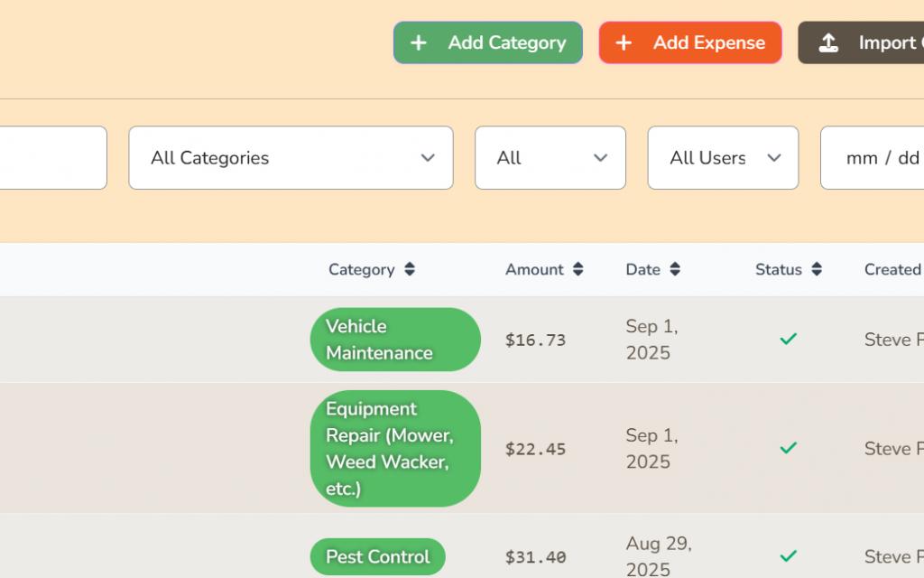
Task: Toggle status checkmark on the Equipment Repair row
Action: click(x=787, y=448)
